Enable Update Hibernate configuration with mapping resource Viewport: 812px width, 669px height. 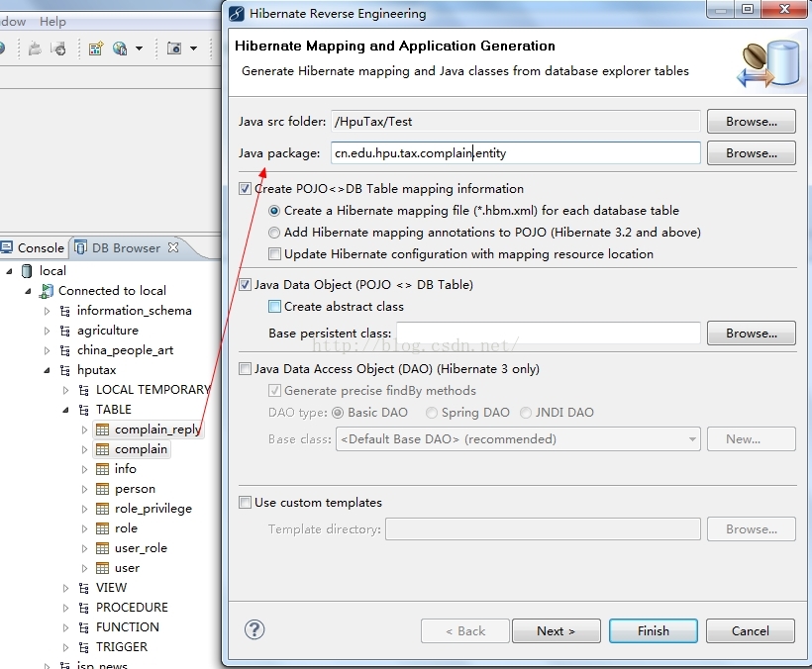[x=274, y=254]
